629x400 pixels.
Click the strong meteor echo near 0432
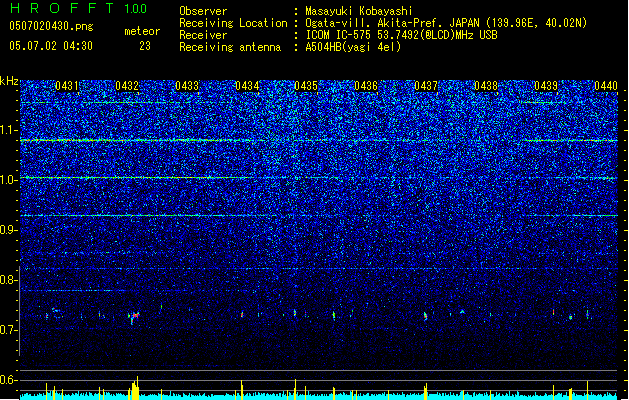point(134,317)
